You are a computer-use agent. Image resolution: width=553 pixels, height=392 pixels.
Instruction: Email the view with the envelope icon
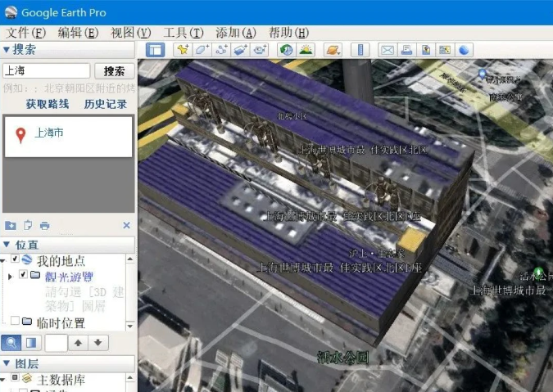tap(388, 50)
